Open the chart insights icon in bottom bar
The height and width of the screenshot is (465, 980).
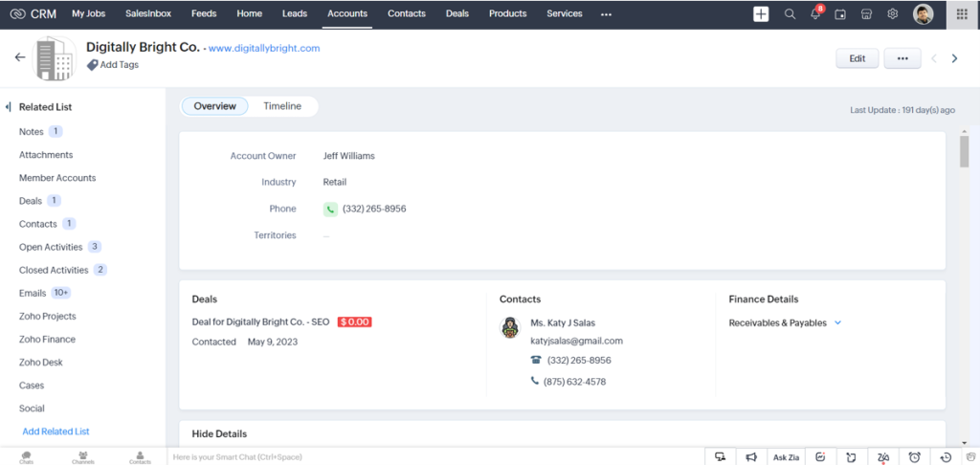[820, 457]
